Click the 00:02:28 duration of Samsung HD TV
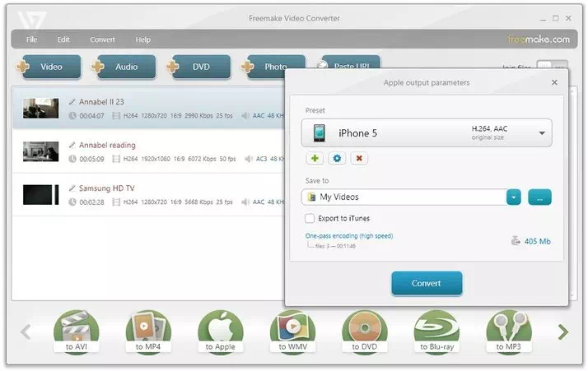 [x=91, y=202]
